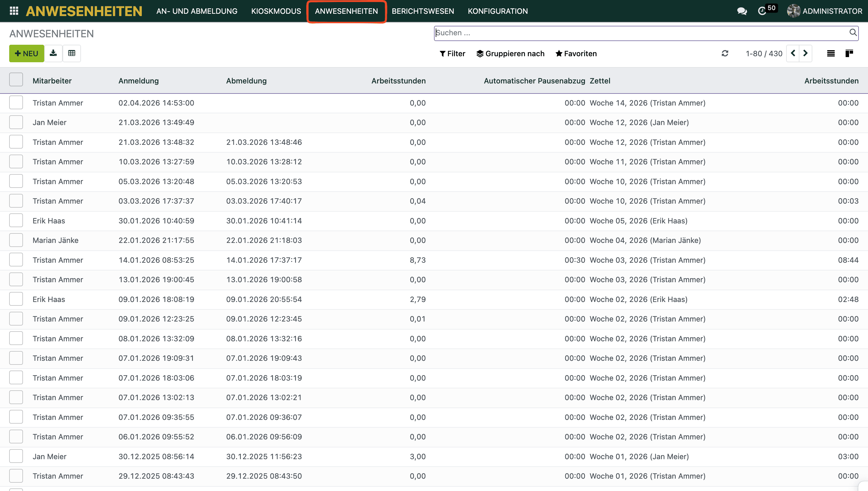Open the chat conversations icon

pos(741,11)
